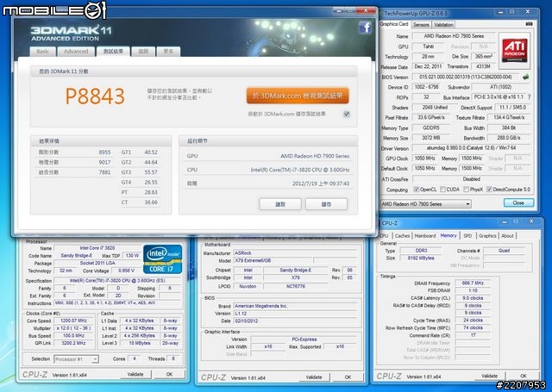
Task: Select the tab between 測試結果 and 更多
Action: point(143,52)
